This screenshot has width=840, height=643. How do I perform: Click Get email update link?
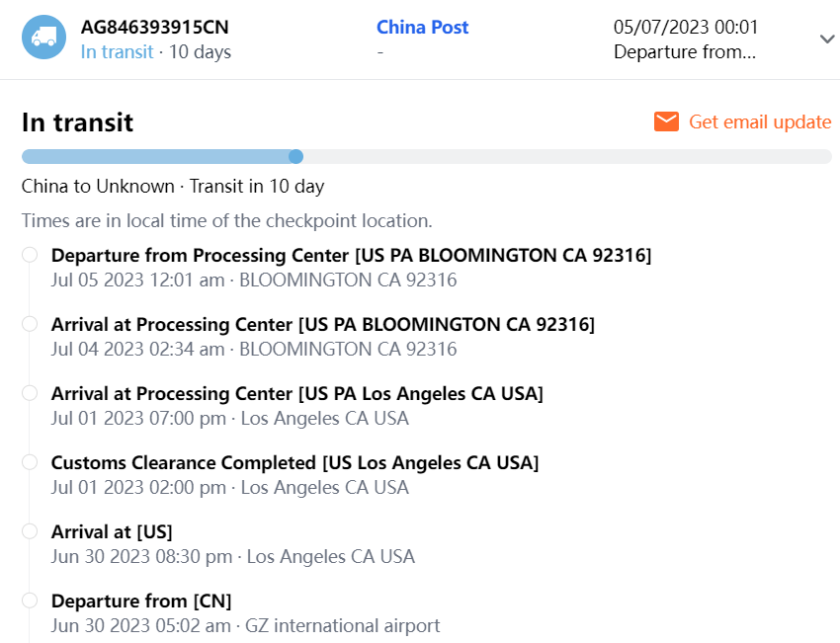coord(759,121)
